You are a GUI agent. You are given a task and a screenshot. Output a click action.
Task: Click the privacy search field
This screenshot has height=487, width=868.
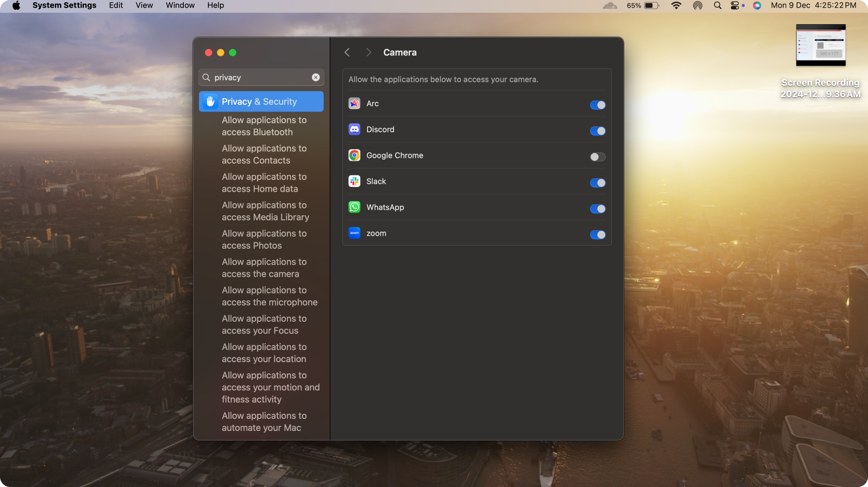pyautogui.click(x=261, y=77)
